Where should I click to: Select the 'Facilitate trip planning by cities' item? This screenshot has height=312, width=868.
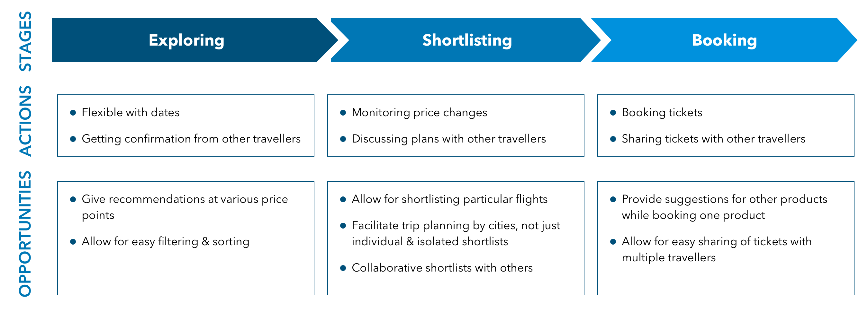pyautogui.click(x=456, y=233)
